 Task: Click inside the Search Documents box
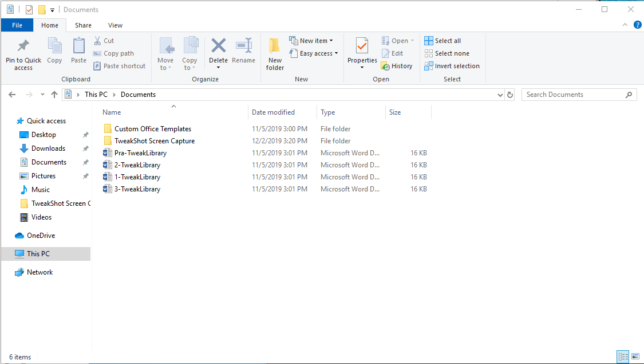click(572, 94)
